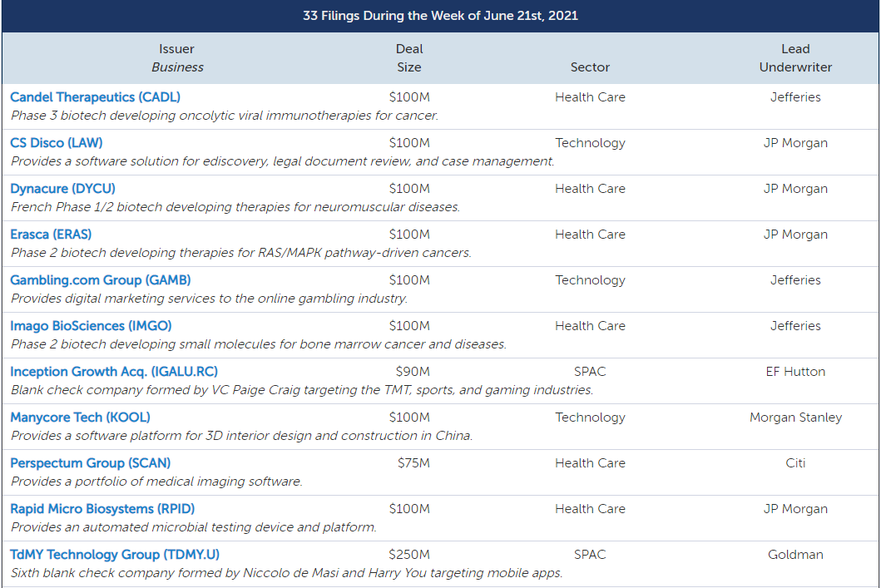Click the Dynacure (DYCU) issuer link

(62, 189)
